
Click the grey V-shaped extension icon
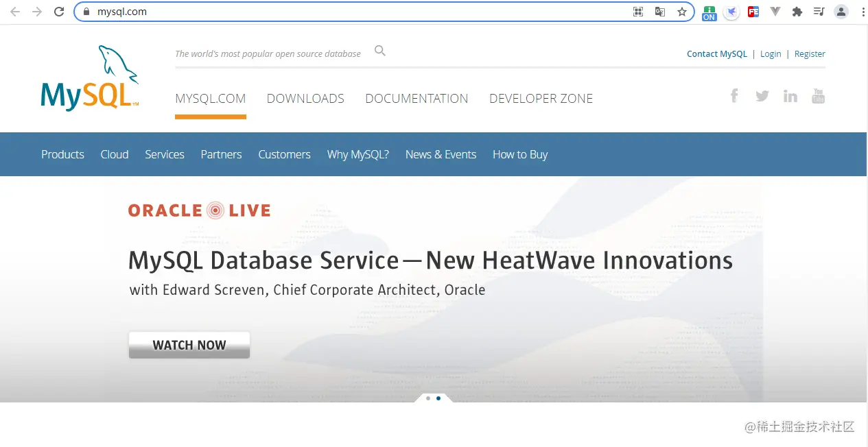[775, 11]
